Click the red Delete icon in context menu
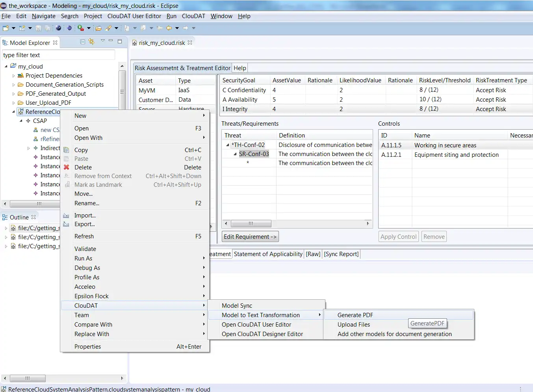Image resolution: width=533 pixels, height=392 pixels. 67,167
